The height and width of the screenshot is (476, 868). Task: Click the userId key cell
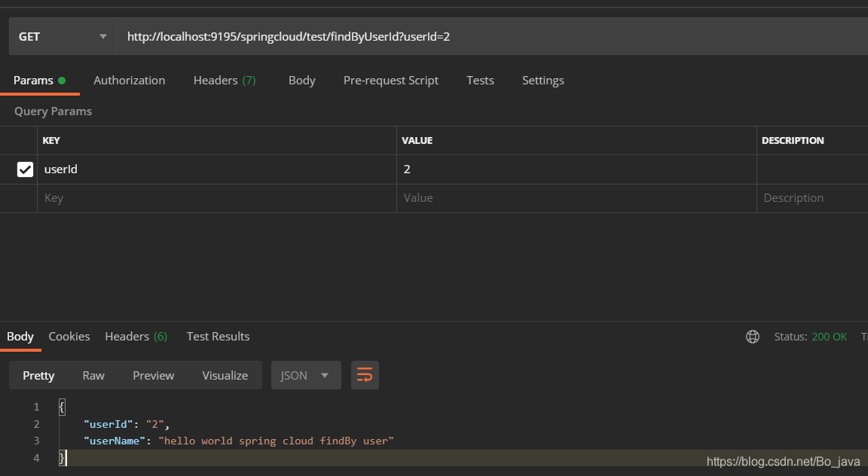pos(216,169)
